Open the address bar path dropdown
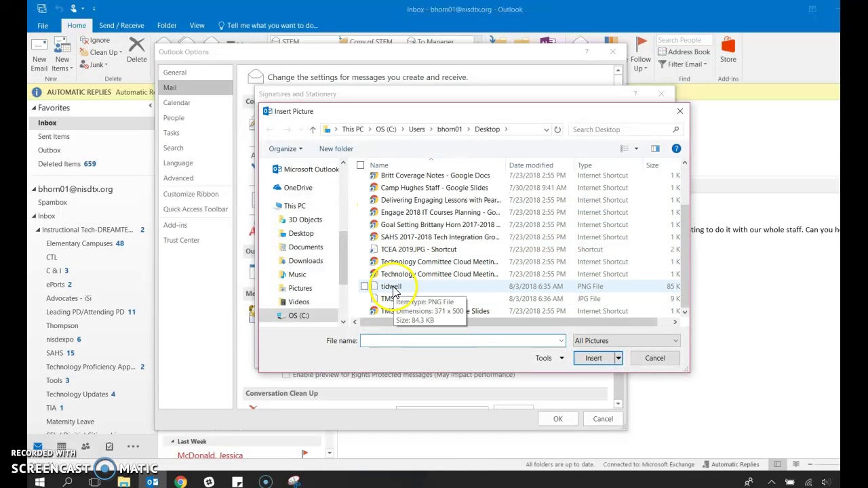Screen dimensions: 868x488 (546, 129)
